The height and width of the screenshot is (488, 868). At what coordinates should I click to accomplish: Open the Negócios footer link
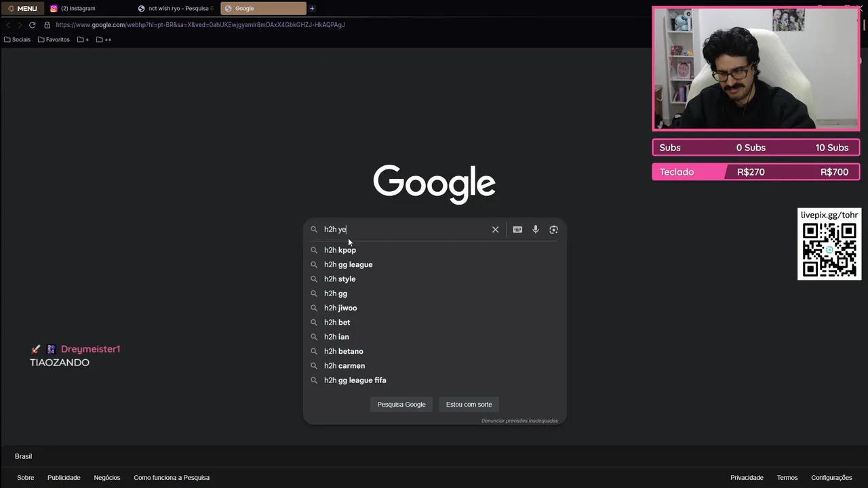tap(107, 478)
